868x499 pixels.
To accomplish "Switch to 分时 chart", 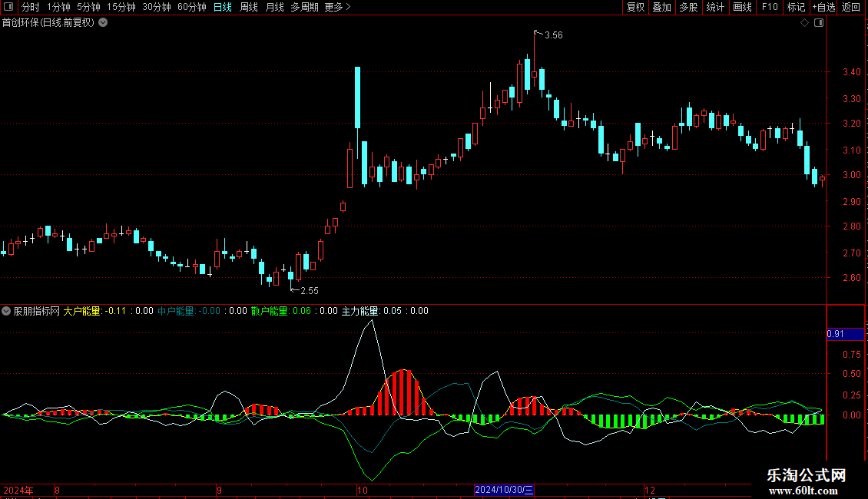I will click(x=31, y=7).
